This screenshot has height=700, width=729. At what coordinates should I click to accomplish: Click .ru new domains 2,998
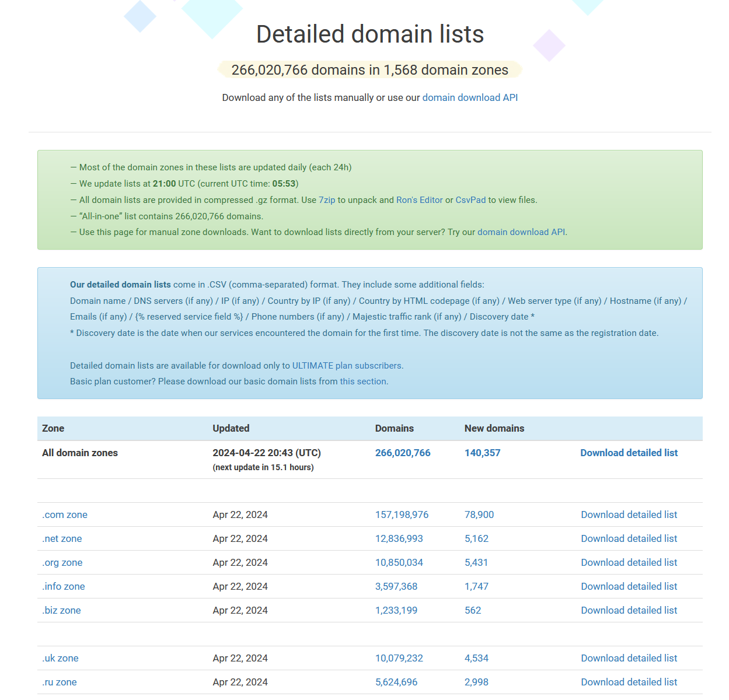coord(476,682)
